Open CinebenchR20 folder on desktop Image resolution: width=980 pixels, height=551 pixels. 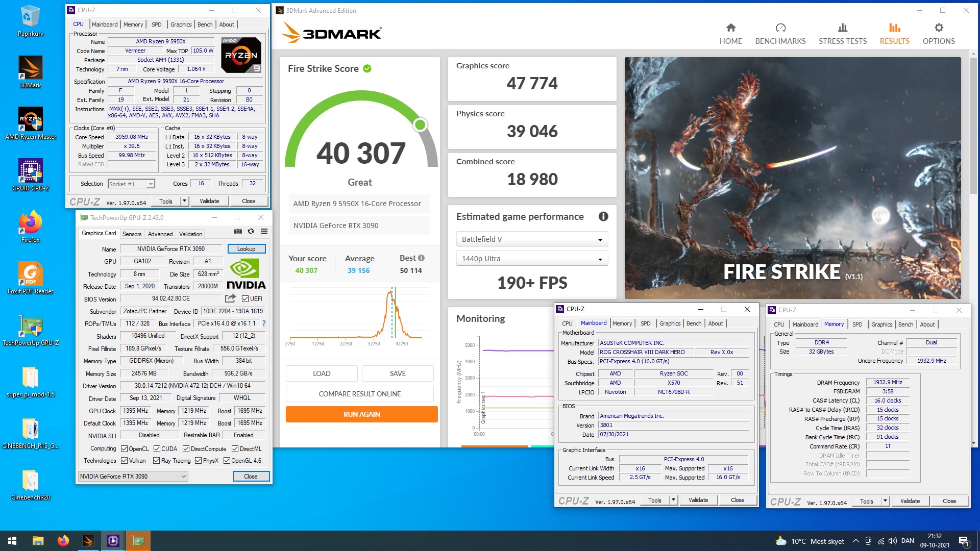click(30, 484)
